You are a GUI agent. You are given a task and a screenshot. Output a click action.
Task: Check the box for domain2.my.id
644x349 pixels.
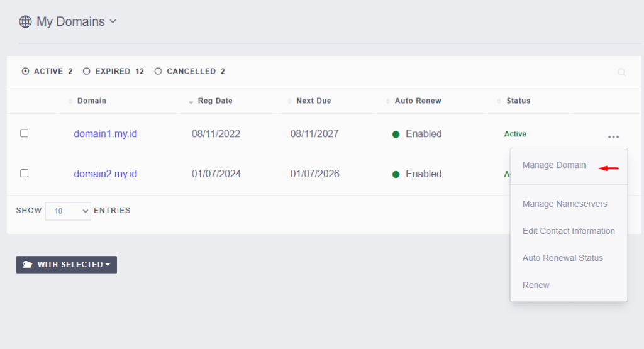(25, 174)
